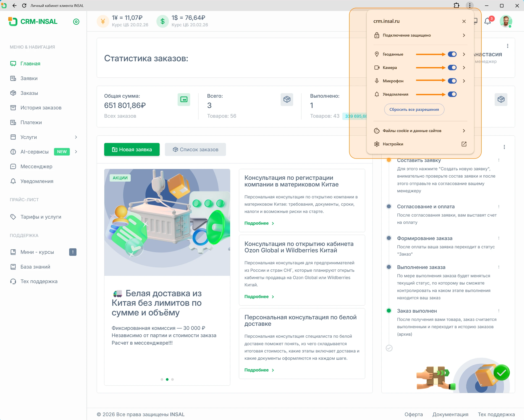Select the third carousel dot under the banner
This screenshot has height=420, width=524.
pyautogui.click(x=172, y=379)
